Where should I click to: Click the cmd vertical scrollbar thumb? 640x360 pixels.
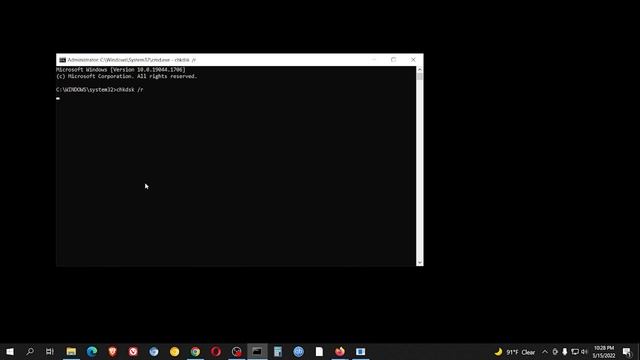click(x=420, y=77)
